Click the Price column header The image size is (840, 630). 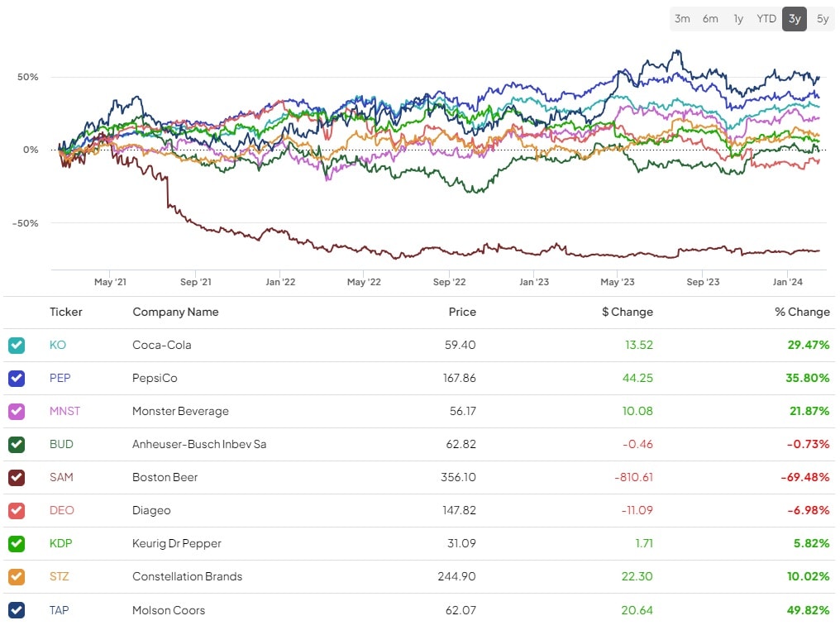[462, 312]
